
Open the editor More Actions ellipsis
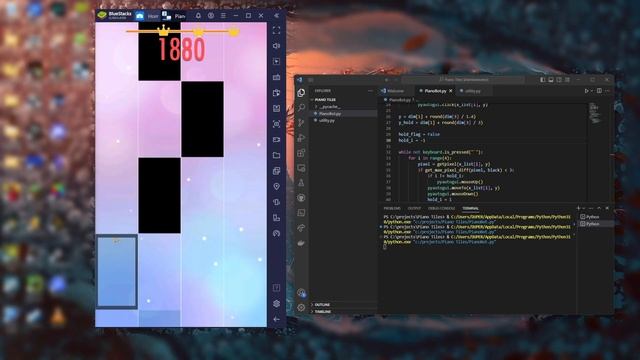[x=607, y=91]
